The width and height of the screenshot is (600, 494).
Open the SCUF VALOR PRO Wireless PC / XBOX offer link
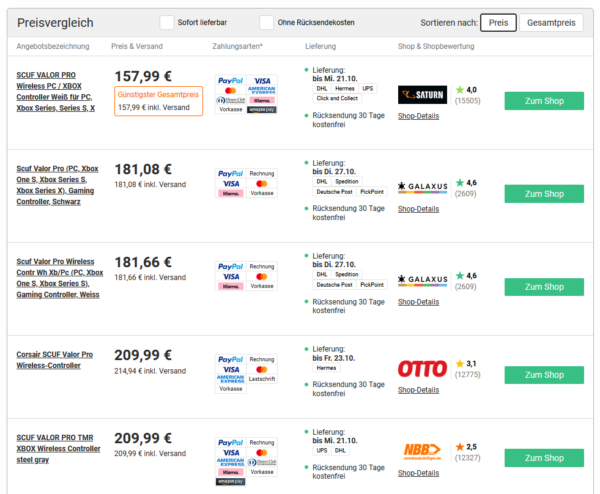coord(55,91)
